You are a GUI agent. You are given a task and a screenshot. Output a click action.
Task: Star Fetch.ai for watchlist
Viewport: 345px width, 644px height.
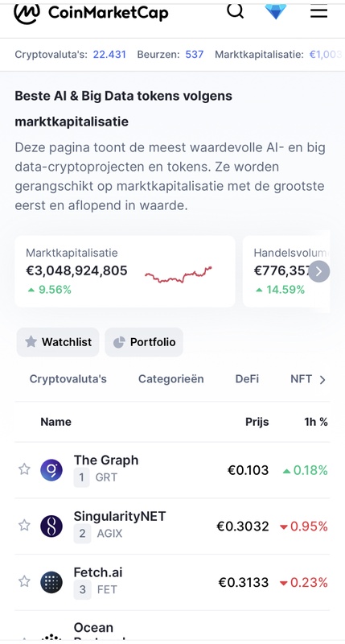pyautogui.click(x=25, y=581)
